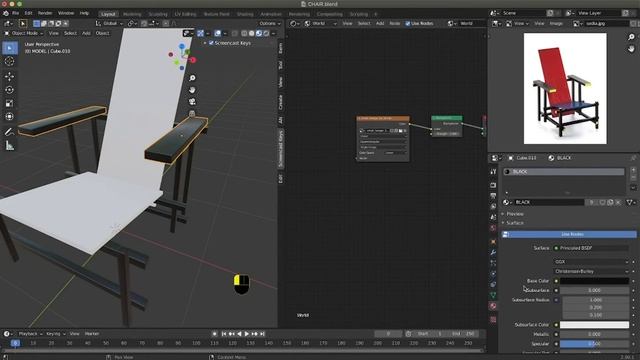Select the Measure tool in left toolbar
Image resolution: width=640 pixels, height=360 pixels.
[10, 145]
